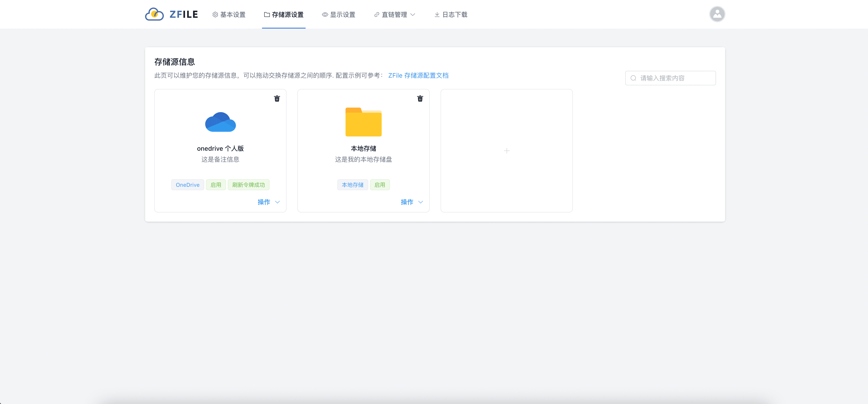Click the OneDrive cloud icon
Screen dimensions: 868x404
(220, 122)
